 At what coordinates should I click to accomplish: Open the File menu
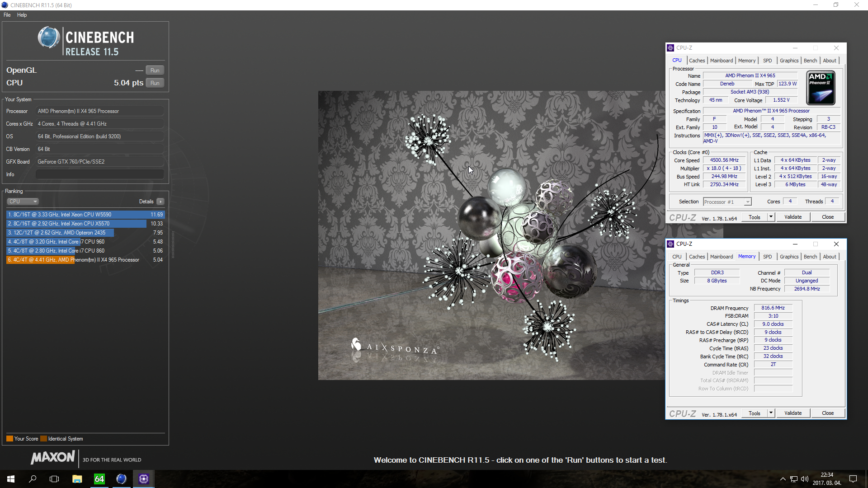7,15
